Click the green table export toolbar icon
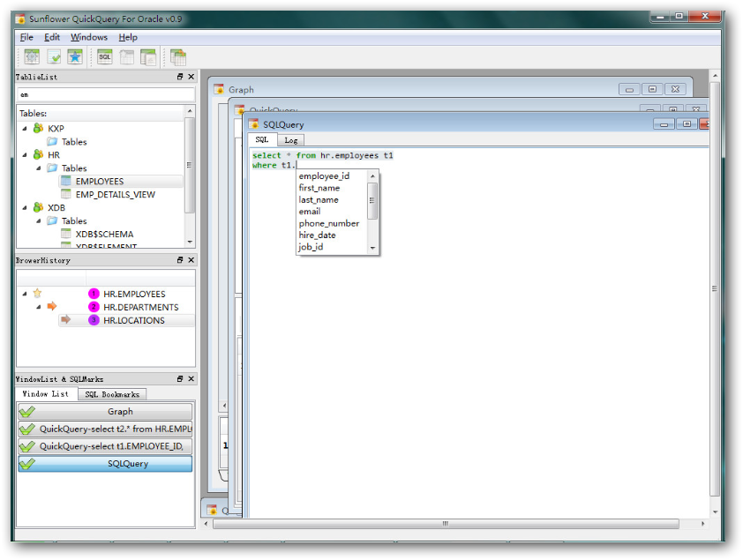Image resolution: width=743 pixels, height=560 pixels. (177, 56)
